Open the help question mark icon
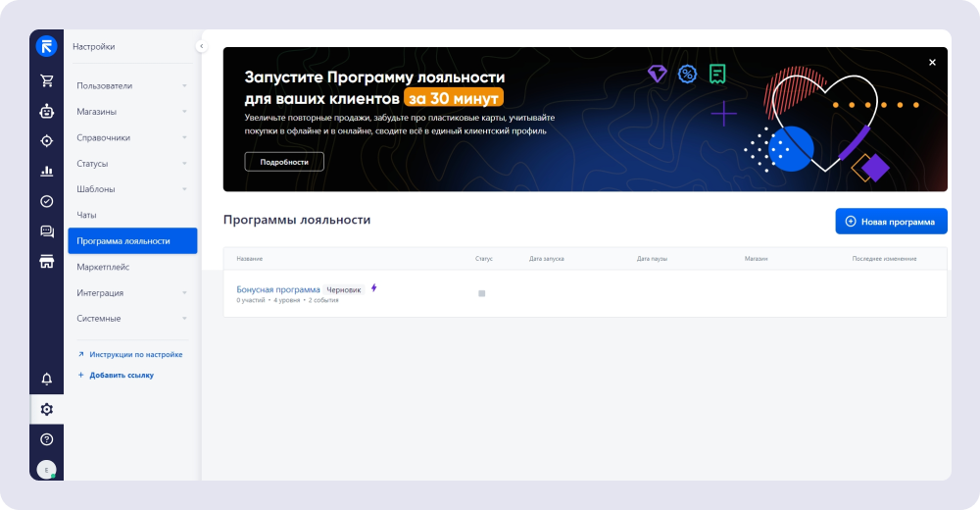 47,439
